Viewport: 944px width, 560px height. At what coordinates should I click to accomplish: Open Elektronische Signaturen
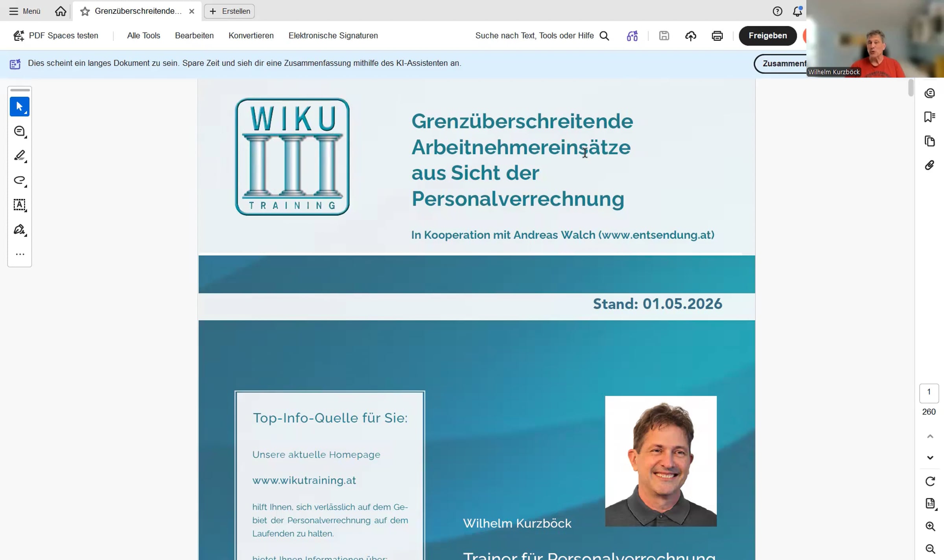click(x=333, y=36)
